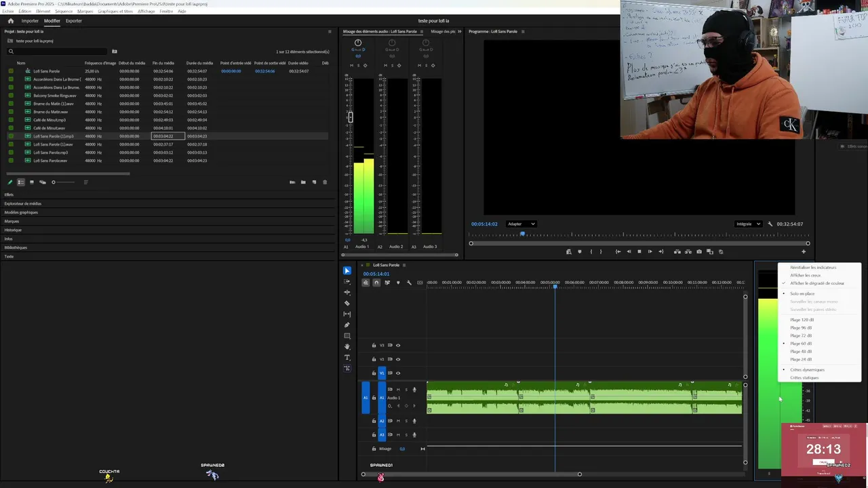Switch to the Exporter workspace tab
This screenshot has width=868, height=488.
[74, 21]
